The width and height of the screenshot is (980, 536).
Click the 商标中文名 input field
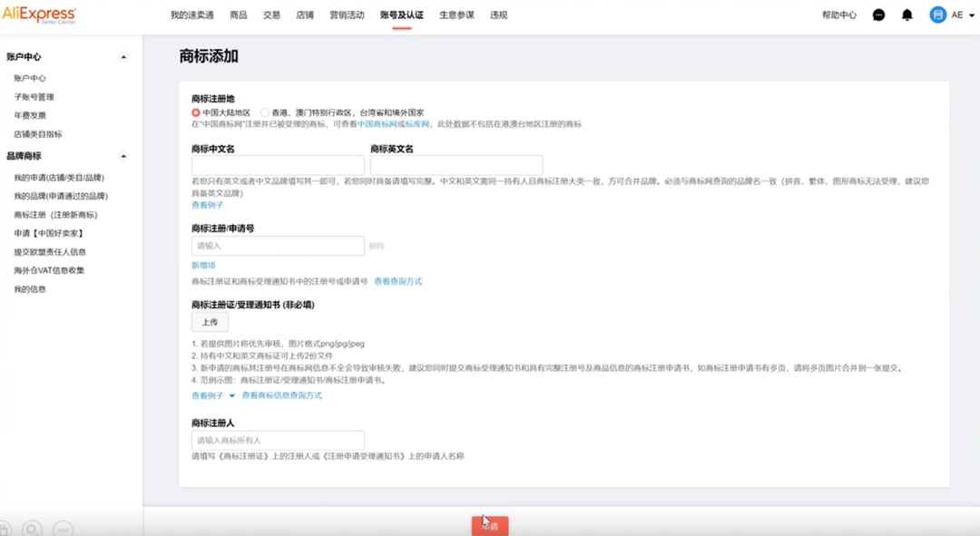[x=277, y=165]
